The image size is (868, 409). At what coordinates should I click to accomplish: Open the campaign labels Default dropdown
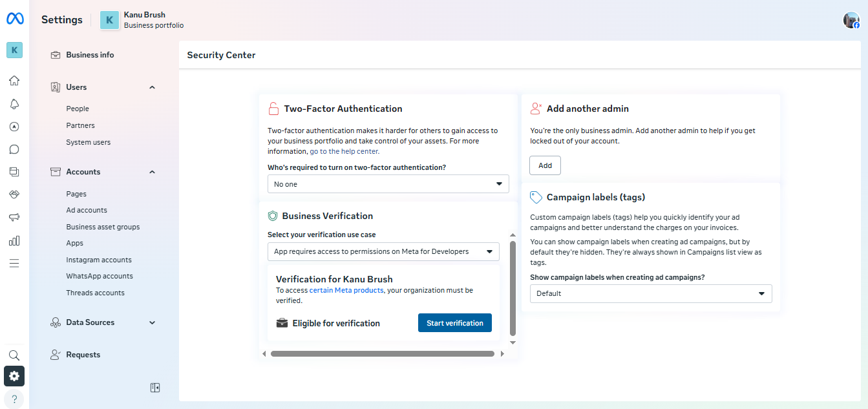pos(651,293)
